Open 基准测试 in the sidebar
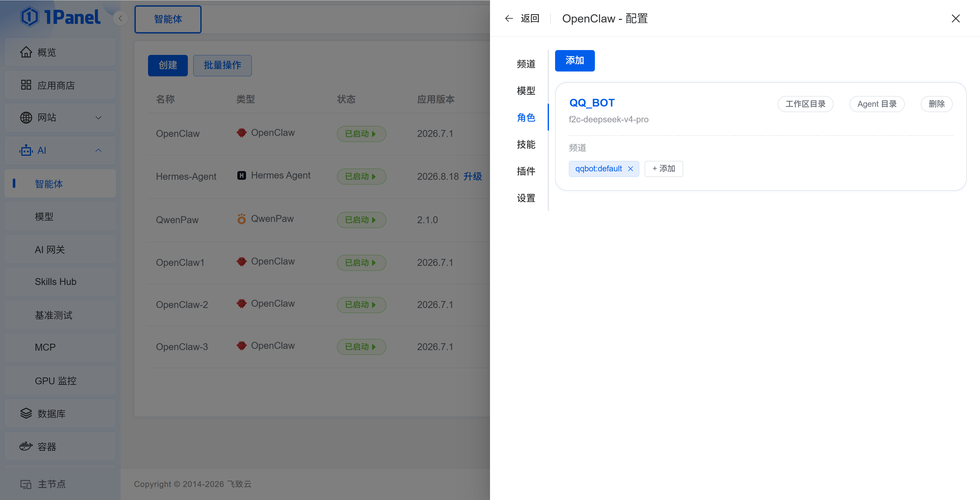 60,315
